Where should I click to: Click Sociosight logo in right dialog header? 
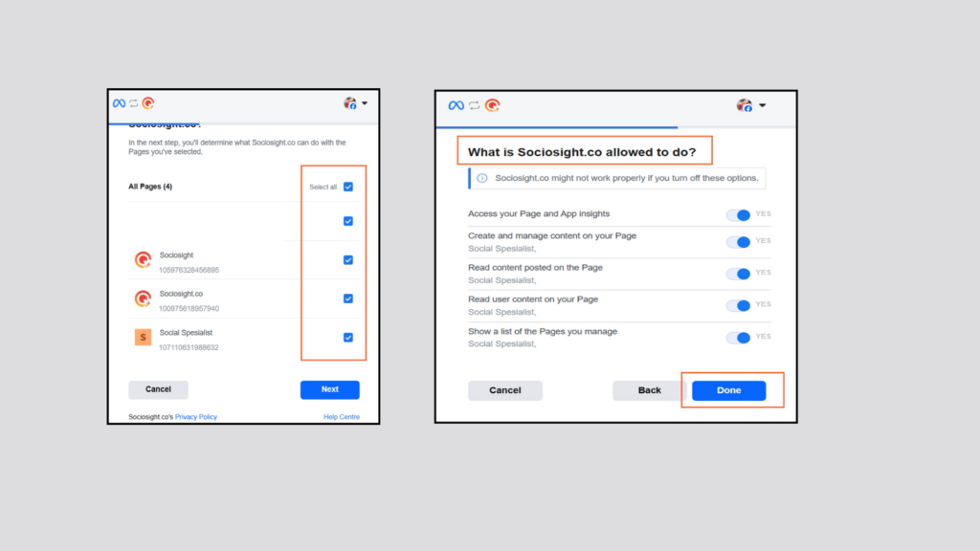click(493, 105)
